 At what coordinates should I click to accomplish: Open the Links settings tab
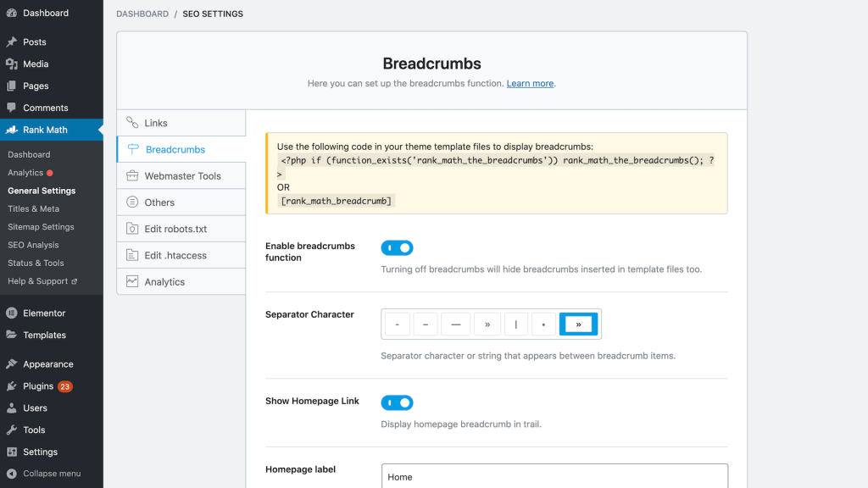click(156, 123)
